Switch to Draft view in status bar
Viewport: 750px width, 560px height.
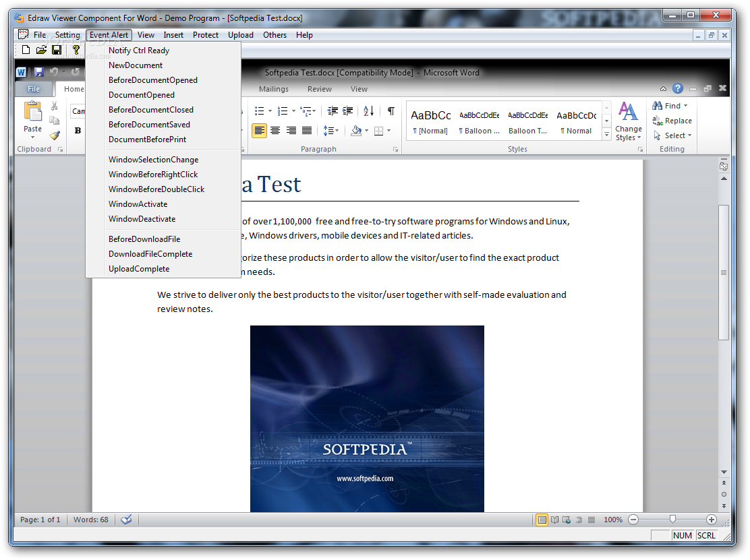(592, 520)
